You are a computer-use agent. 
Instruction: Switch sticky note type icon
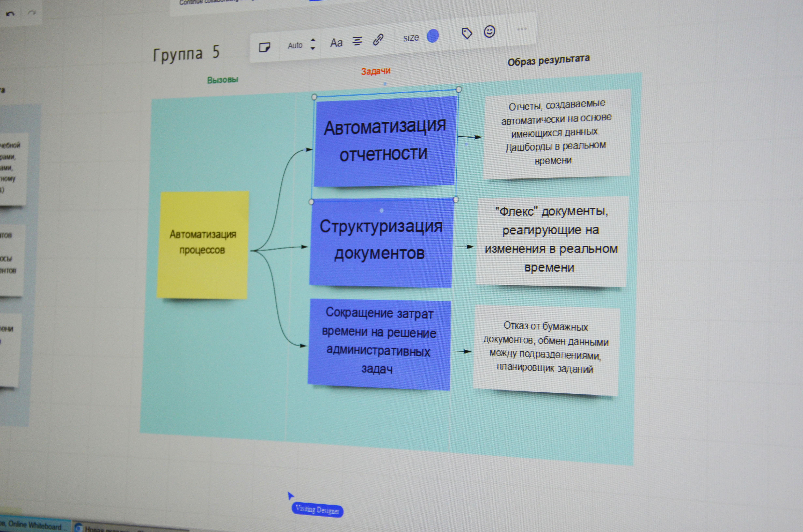(264, 47)
